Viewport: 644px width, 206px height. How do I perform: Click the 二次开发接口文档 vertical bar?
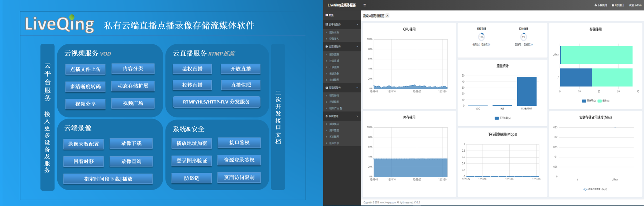pyautogui.click(x=278, y=117)
